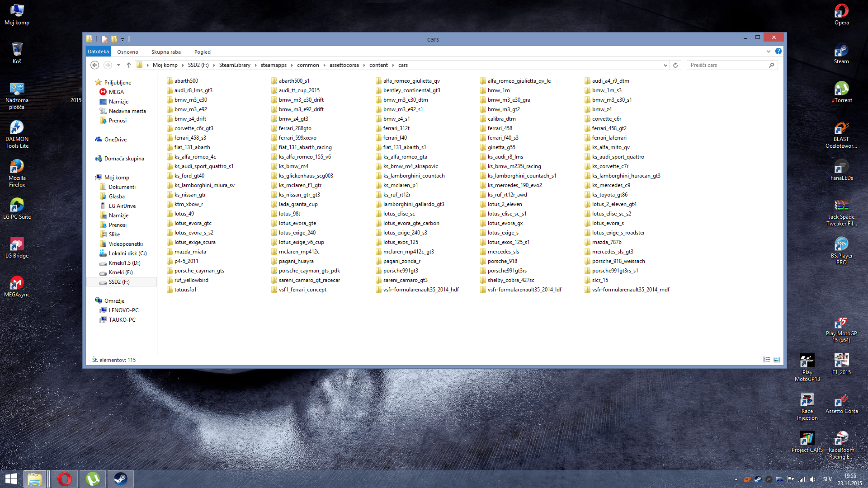Screen dimensions: 868x488
Task: Open the Steam desktop shortcut
Action: click(x=841, y=53)
